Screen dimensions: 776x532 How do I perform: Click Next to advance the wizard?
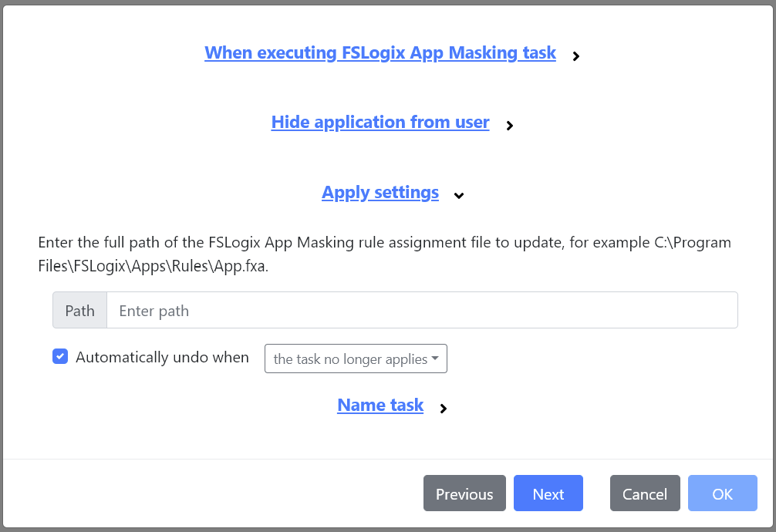tap(548, 493)
